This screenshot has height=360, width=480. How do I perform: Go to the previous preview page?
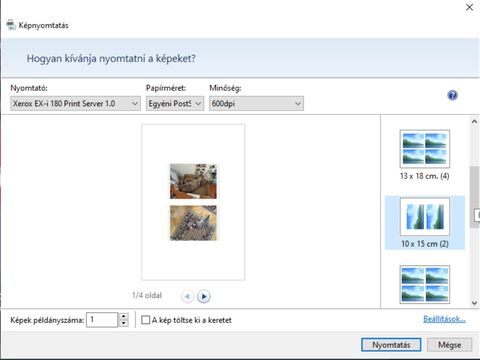187,296
